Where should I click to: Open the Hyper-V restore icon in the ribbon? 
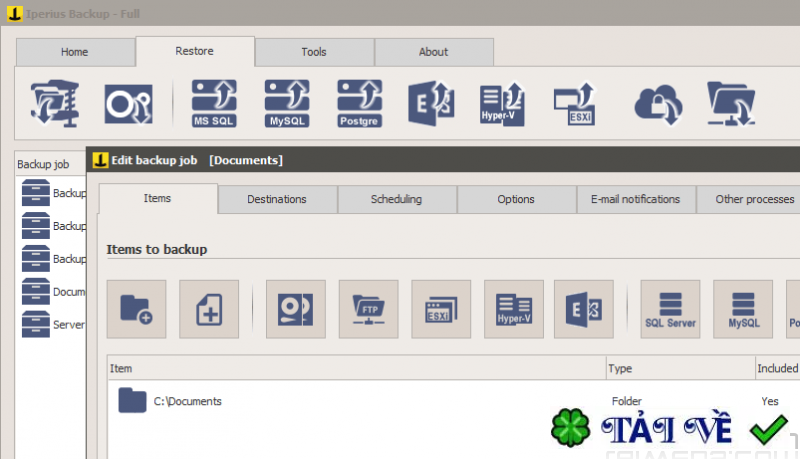click(503, 105)
